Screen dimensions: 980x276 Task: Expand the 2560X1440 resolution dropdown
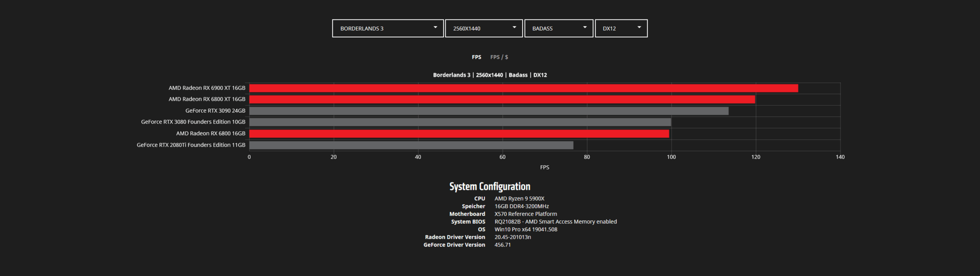click(483, 29)
